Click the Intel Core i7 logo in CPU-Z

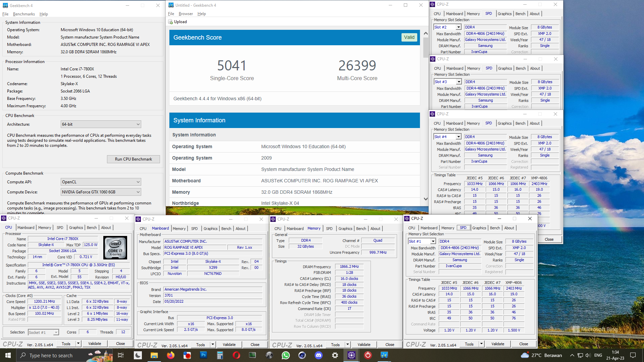(115, 248)
